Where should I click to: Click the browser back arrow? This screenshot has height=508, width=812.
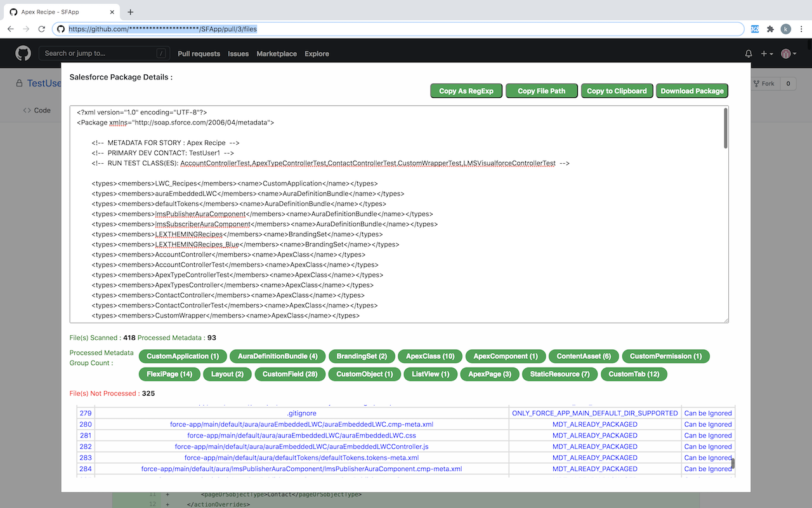(10, 29)
